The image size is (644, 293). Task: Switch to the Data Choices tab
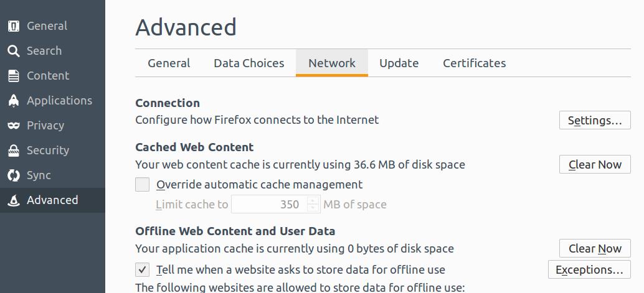(x=249, y=63)
